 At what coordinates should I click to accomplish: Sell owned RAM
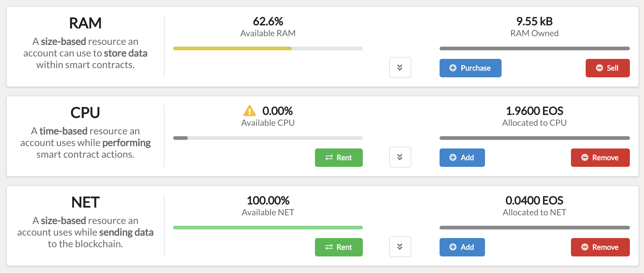coord(607,68)
